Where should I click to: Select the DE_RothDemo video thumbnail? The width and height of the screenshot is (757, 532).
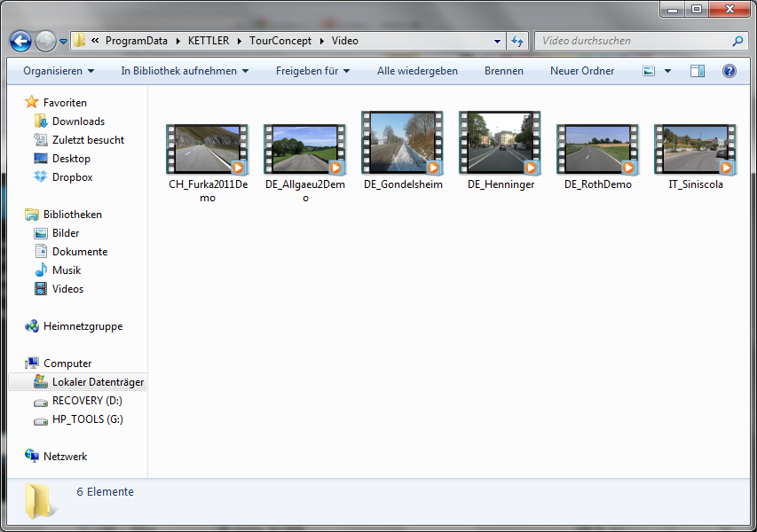click(597, 149)
